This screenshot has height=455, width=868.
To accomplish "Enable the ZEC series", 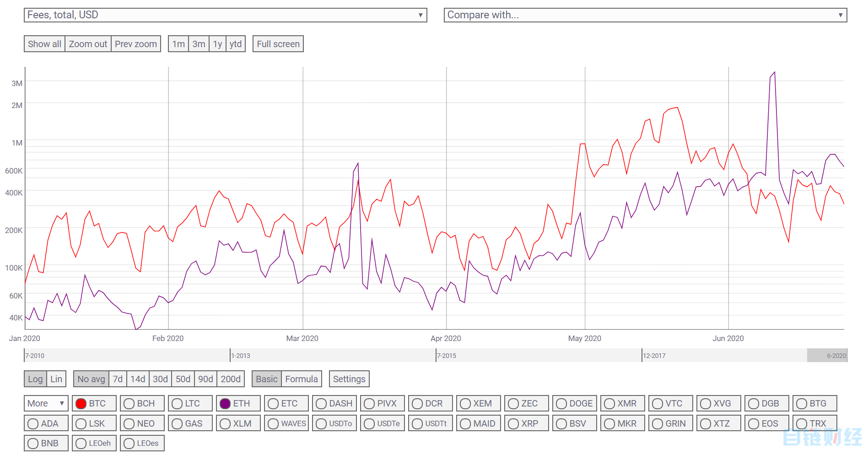I will click(527, 403).
